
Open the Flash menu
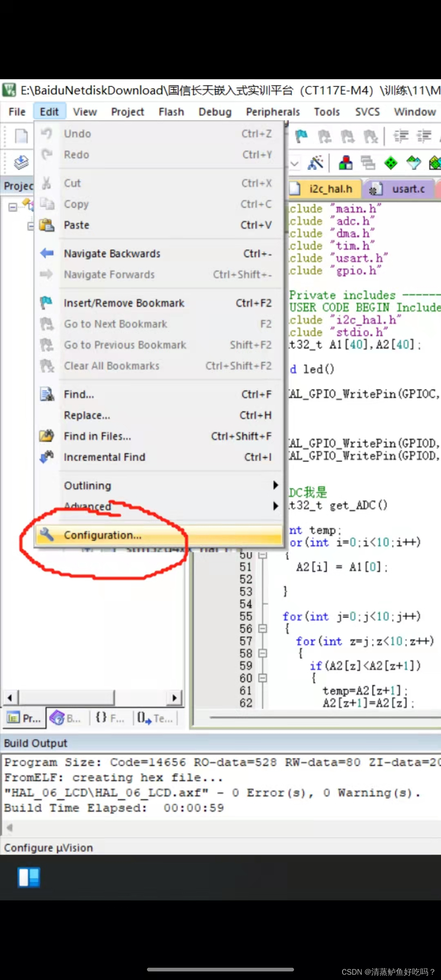171,112
